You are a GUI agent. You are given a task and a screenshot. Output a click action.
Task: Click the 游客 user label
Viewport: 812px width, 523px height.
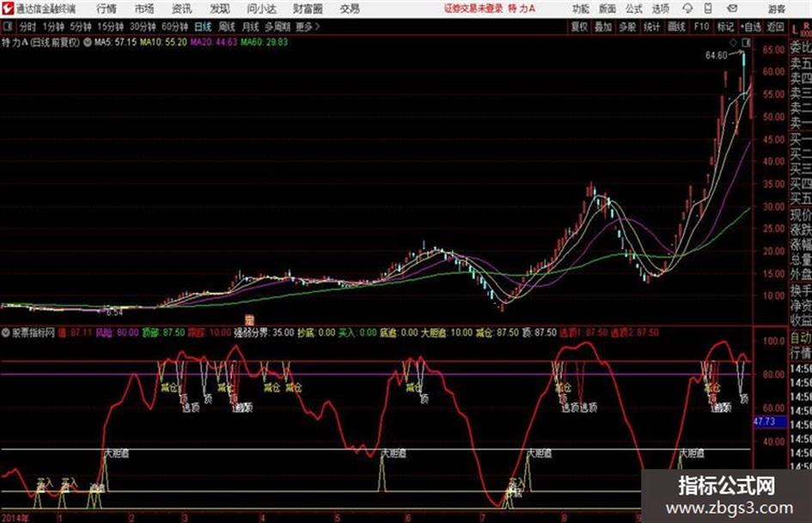pos(776,9)
